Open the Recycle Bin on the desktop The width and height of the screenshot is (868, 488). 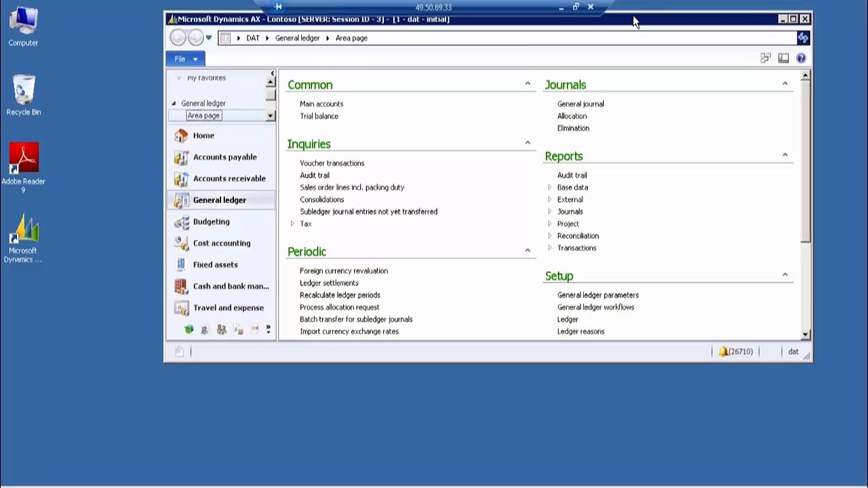coord(23,96)
